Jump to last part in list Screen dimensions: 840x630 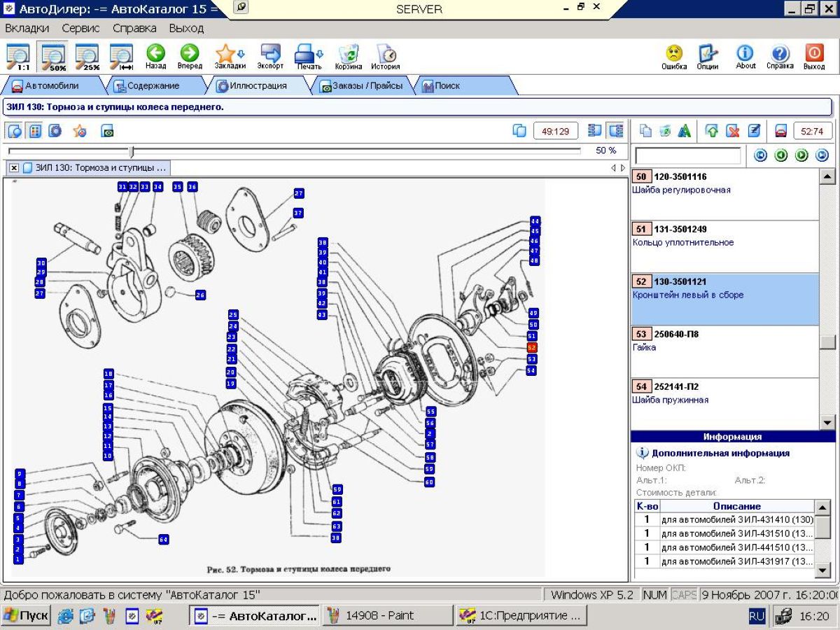point(822,155)
